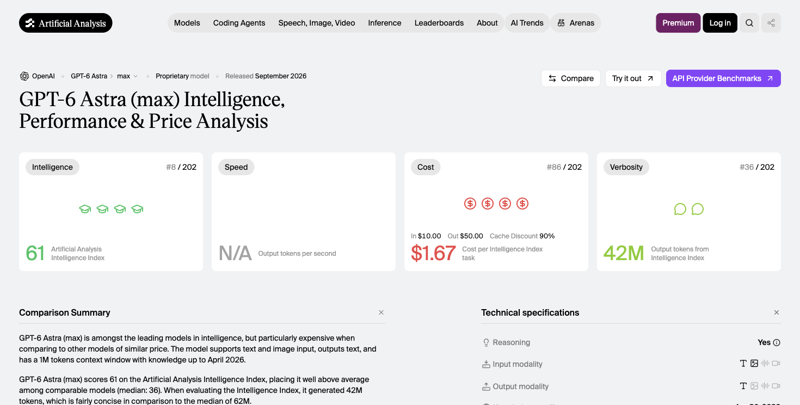
Task: Click the text icon in Input modality row
Action: (x=743, y=364)
